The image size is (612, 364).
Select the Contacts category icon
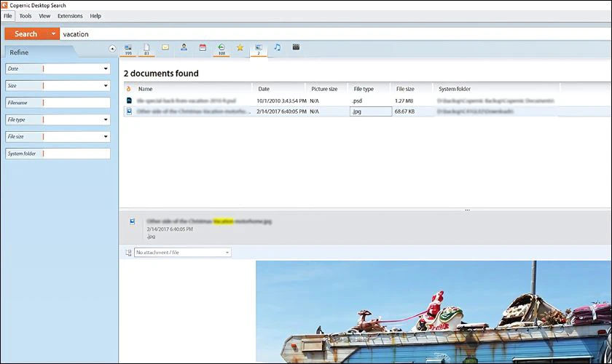pyautogui.click(x=184, y=47)
